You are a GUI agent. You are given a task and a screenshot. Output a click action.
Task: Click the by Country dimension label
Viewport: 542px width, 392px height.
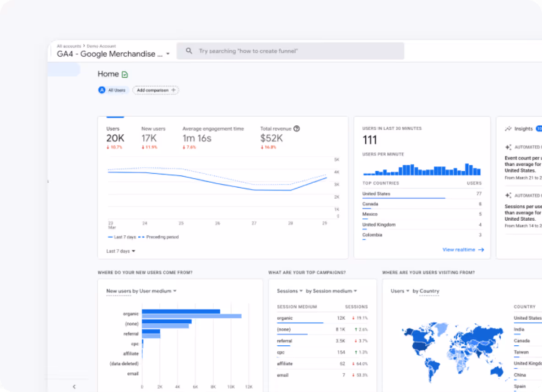coord(426,291)
